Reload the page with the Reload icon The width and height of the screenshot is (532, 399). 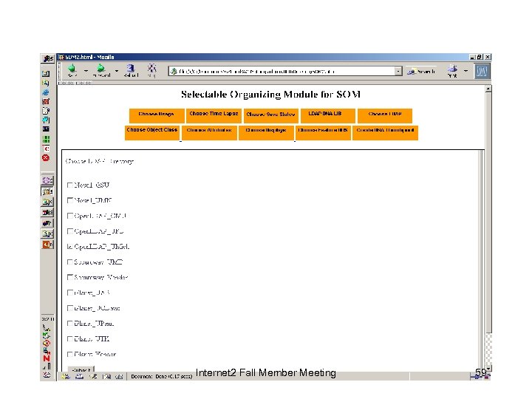pyautogui.click(x=131, y=70)
